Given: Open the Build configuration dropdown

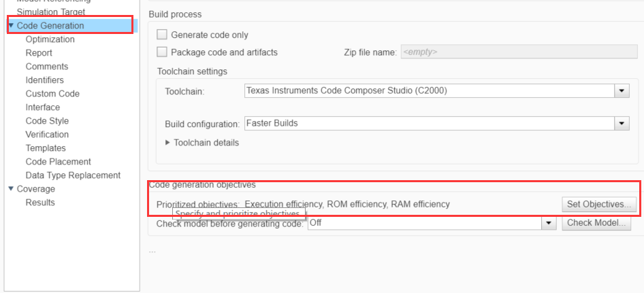Looking at the screenshot, I should point(622,124).
